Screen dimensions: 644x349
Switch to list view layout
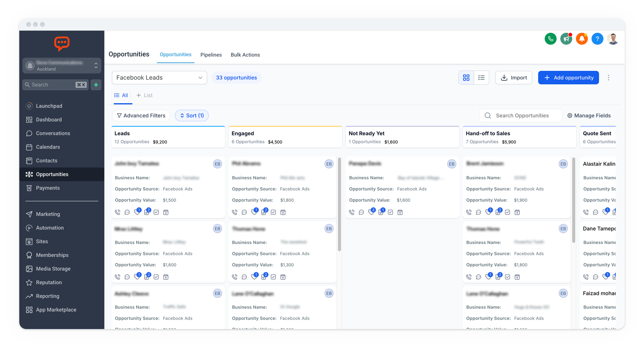pos(481,78)
